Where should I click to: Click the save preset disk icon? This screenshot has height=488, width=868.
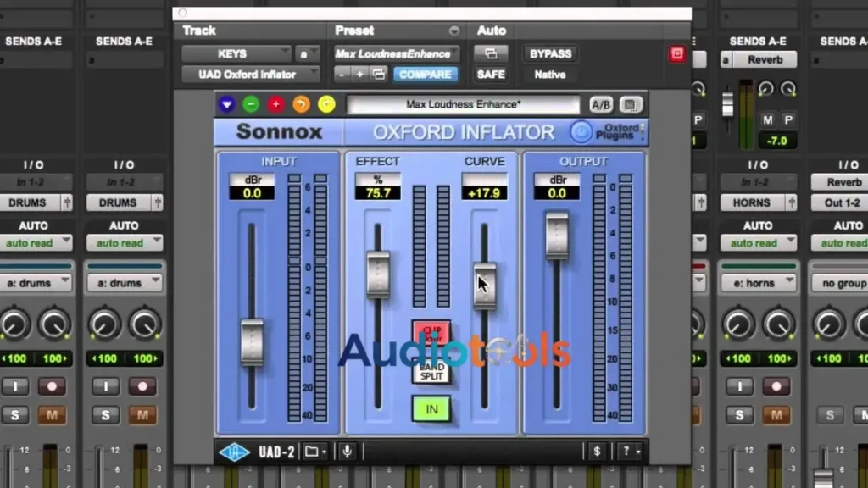tap(630, 104)
